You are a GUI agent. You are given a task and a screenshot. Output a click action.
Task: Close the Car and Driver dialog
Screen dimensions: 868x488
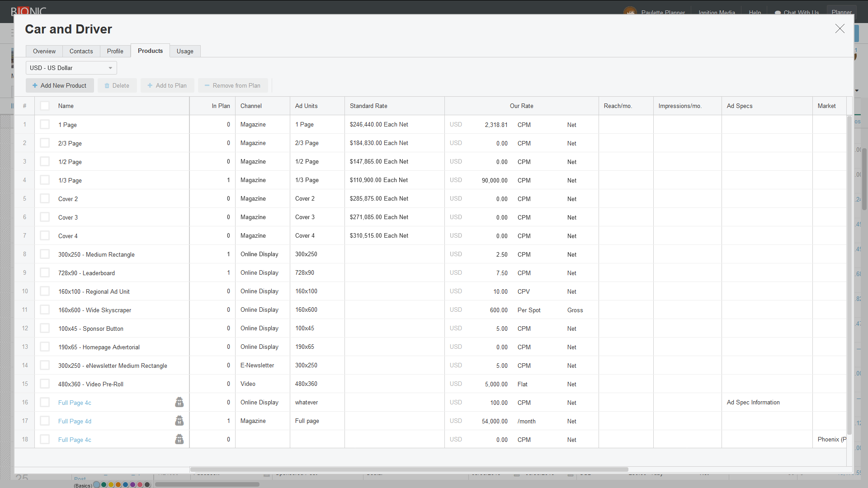[840, 29]
